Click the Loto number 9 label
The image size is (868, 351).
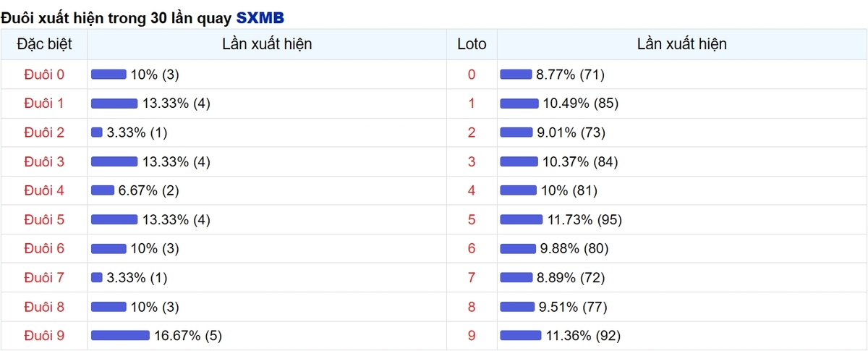coord(472,336)
